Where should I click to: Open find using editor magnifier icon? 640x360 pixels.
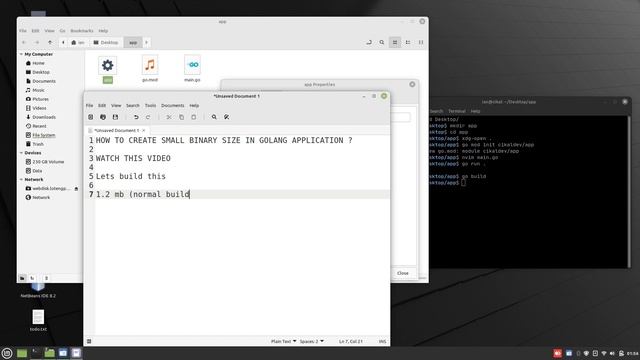click(x=214, y=117)
